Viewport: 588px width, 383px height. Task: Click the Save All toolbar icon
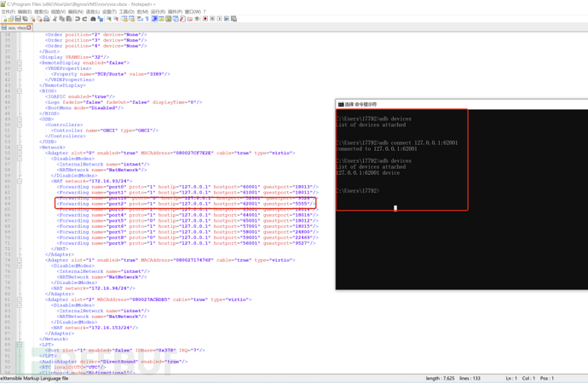pos(25,19)
